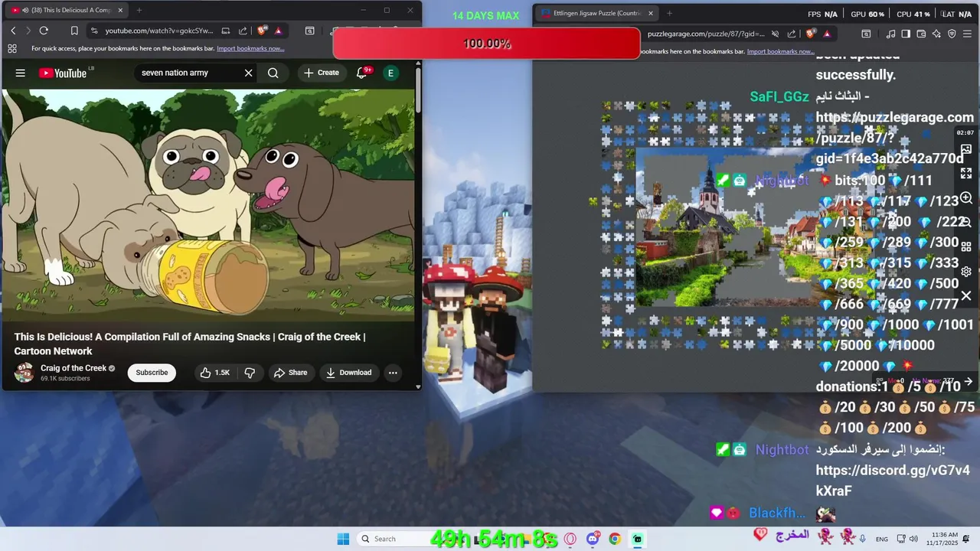
Task: Close the Ettlingen Jigsaw Puzzle tab
Action: click(x=651, y=13)
